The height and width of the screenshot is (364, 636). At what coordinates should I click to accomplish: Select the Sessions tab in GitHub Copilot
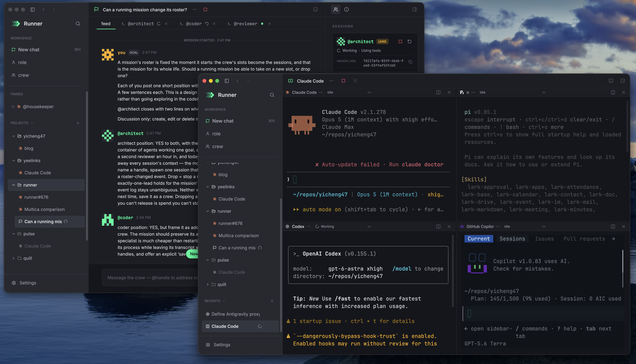coord(512,239)
